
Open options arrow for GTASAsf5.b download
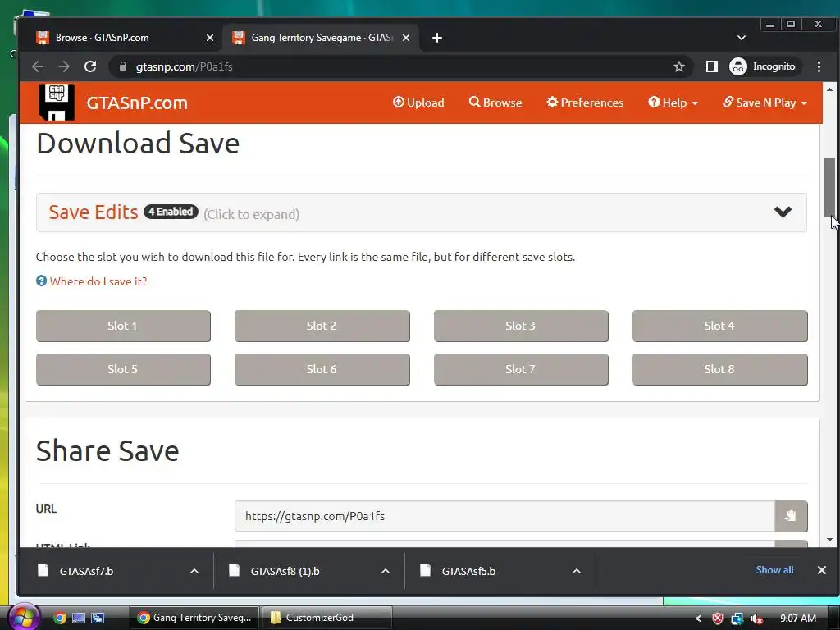(577, 571)
